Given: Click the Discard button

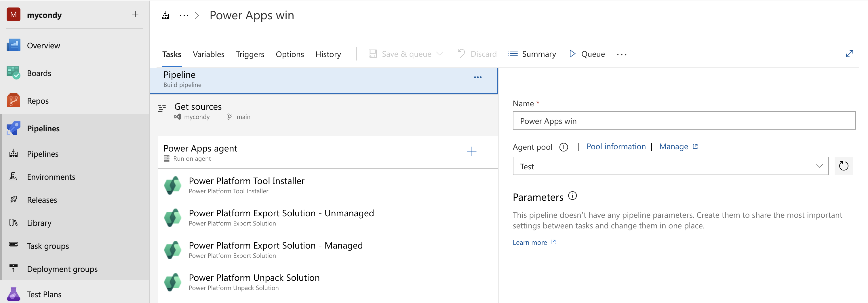Looking at the screenshot, I should pyautogui.click(x=477, y=54).
